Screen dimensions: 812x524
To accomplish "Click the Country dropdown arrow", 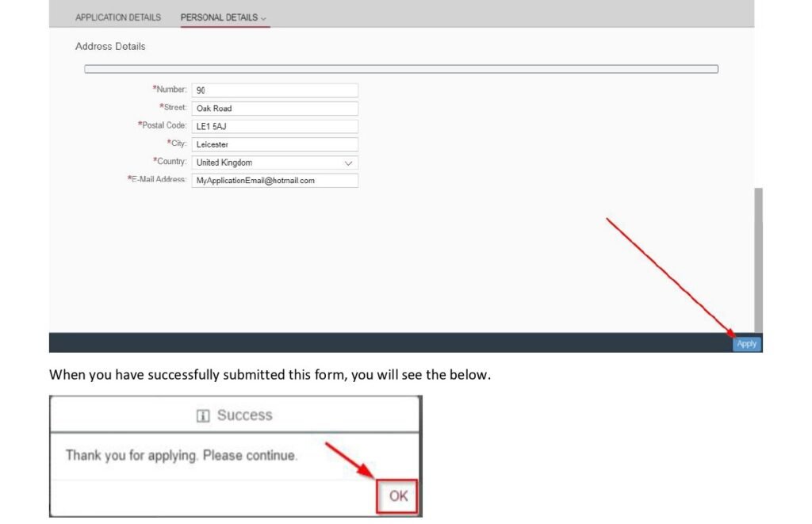I will [x=349, y=163].
